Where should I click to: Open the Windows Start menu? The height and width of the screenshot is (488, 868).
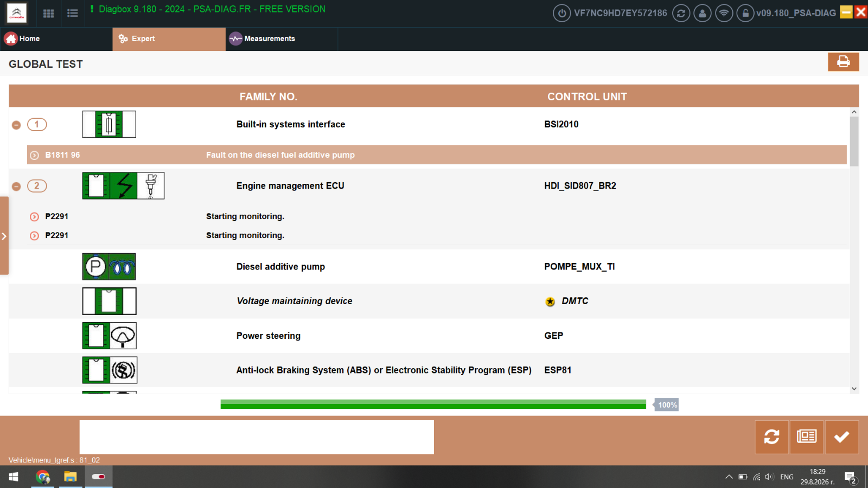[x=14, y=477]
